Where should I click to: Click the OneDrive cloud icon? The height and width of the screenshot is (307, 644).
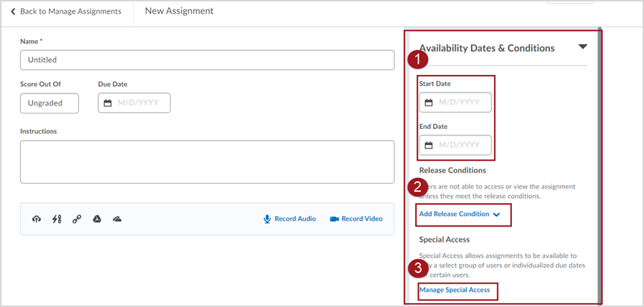(117, 219)
